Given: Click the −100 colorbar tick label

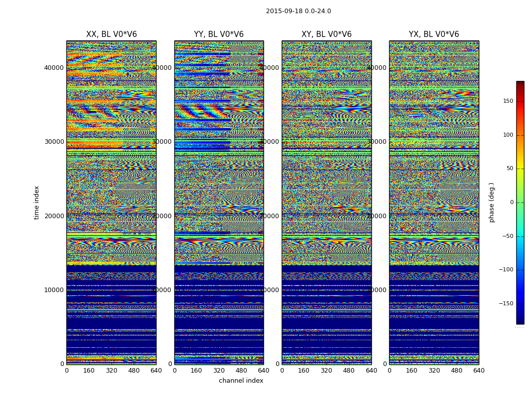Looking at the screenshot, I should pyautogui.click(x=506, y=270).
